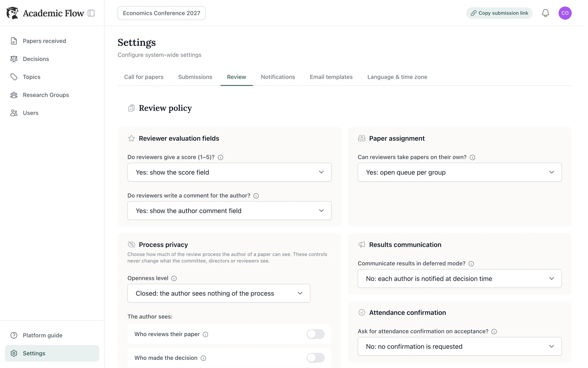Switch to Submissions tab
This screenshot has height=368, width=588.
[x=195, y=77]
